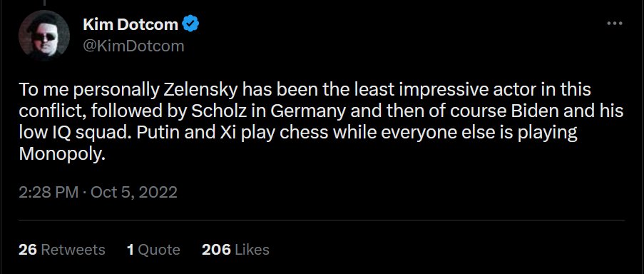Image resolution: width=644 pixels, height=274 pixels.
Task: Show the 1 Quote tweet
Action: [153, 249]
